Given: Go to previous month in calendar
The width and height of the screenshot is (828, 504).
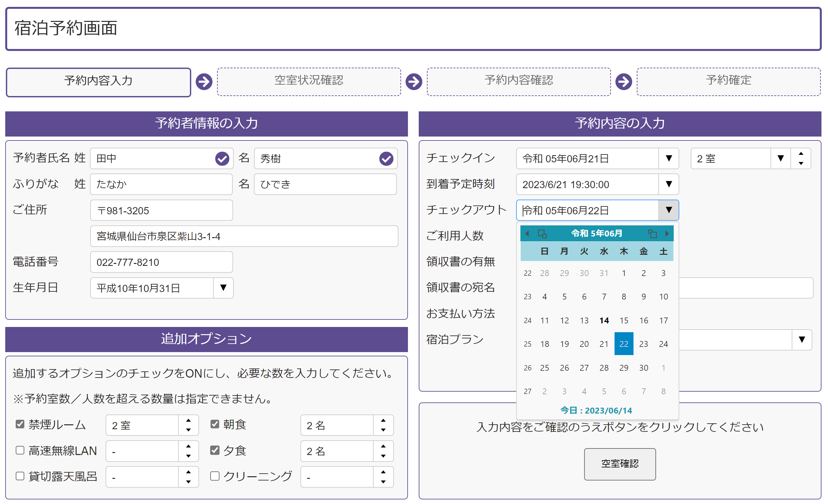Looking at the screenshot, I should (x=527, y=233).
